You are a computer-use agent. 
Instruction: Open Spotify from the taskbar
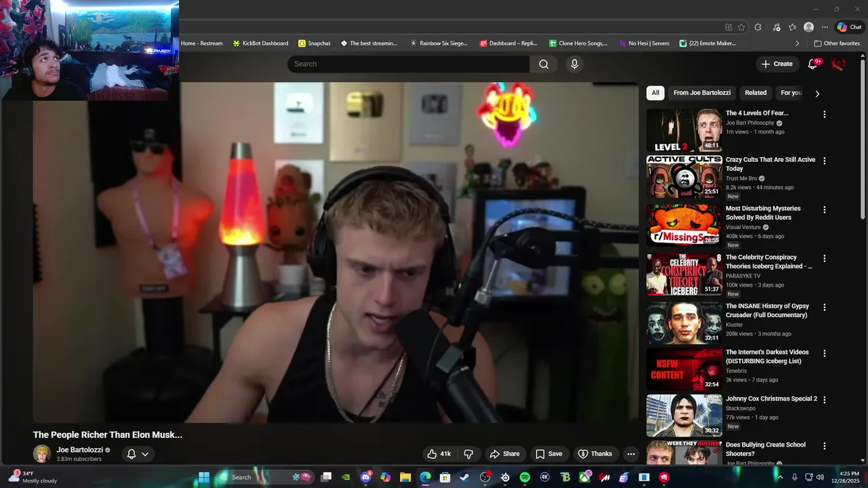tap(524, 477)
